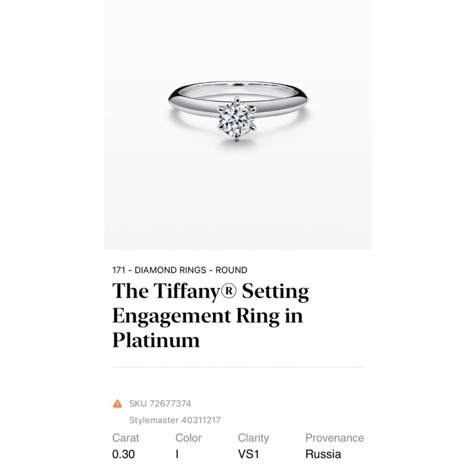
Task: Click the orange warning triangle icon
Action: tap(117, 404)
